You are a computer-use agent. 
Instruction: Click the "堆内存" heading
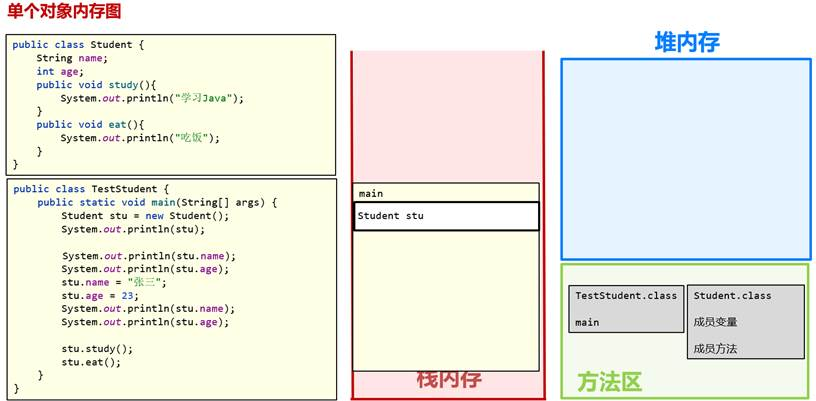(686, 42)
